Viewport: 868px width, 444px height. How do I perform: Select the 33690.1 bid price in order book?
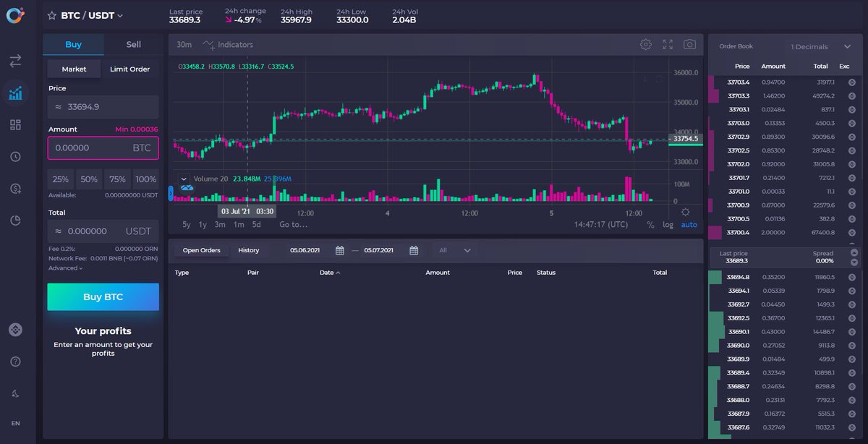(x=739, y=332)
